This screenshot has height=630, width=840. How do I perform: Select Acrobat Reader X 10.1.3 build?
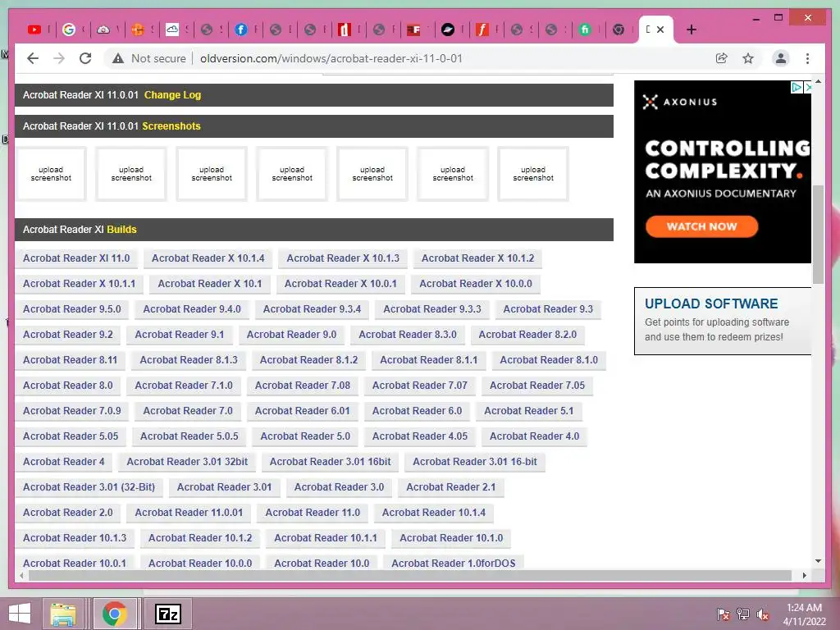pos(343,258)
